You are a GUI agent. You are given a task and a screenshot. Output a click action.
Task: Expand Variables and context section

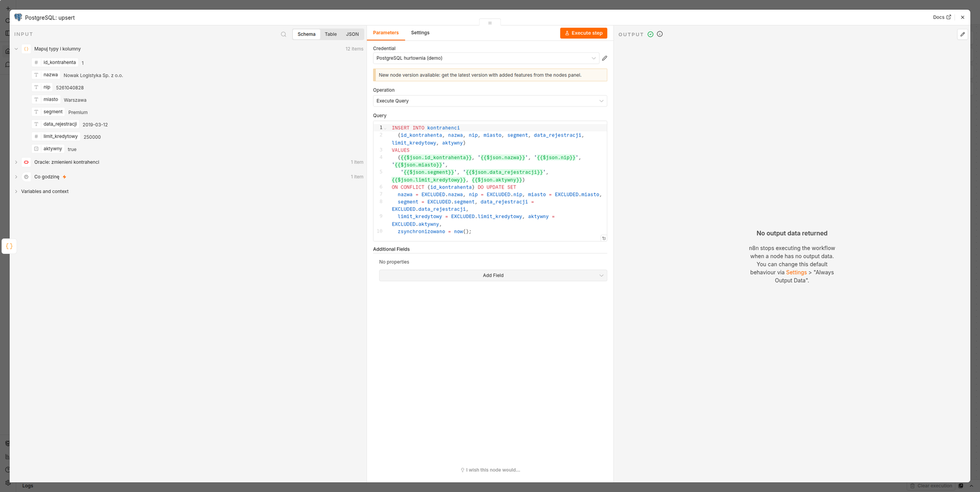[16, 192]
